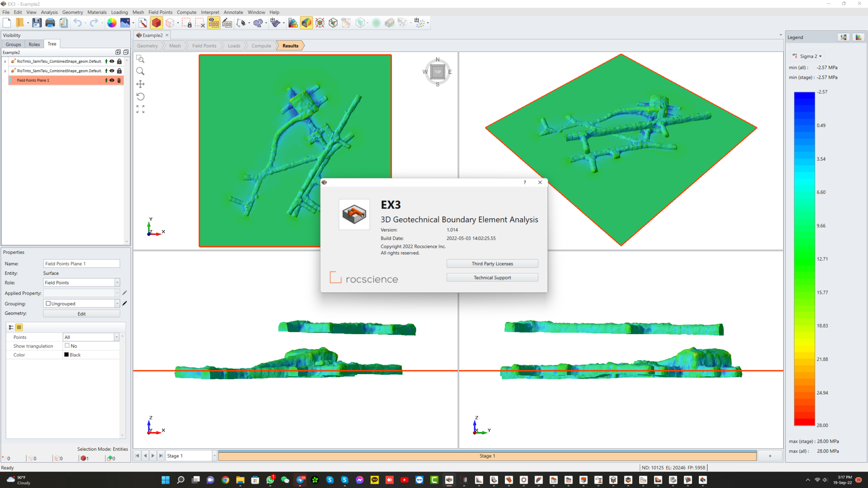Activate the Pan tool in viewport sidebar
868x488 pixels.
point(140,84)
